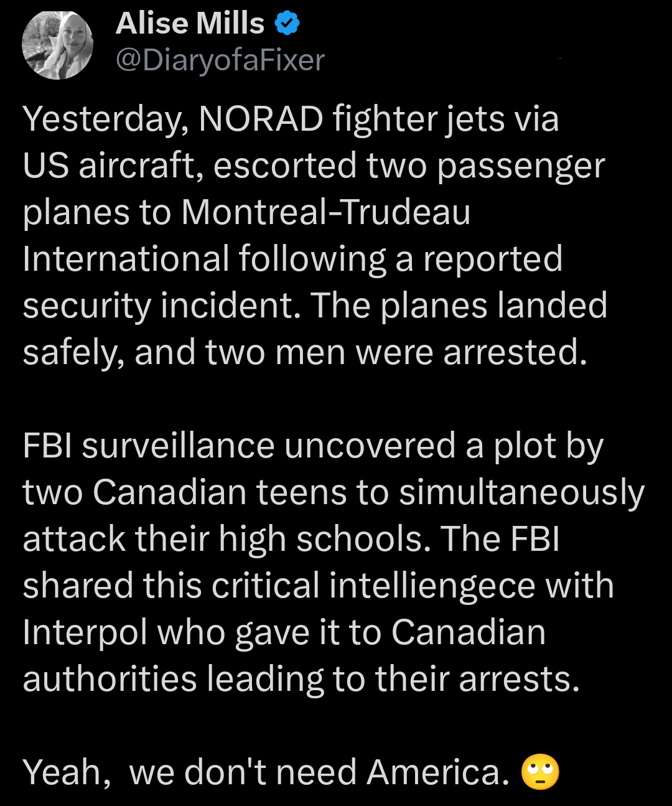
Task: Click the words security incident
Action: (x=162, y=305)
